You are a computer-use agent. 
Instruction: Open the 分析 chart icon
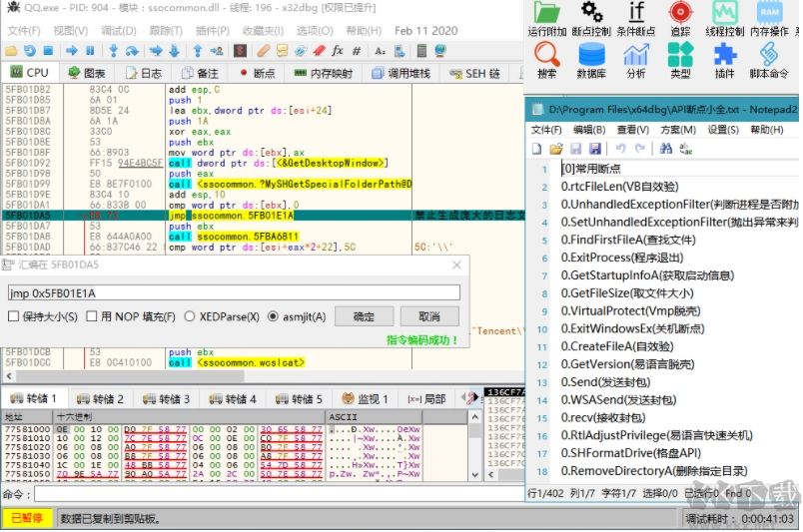[636, 55]
